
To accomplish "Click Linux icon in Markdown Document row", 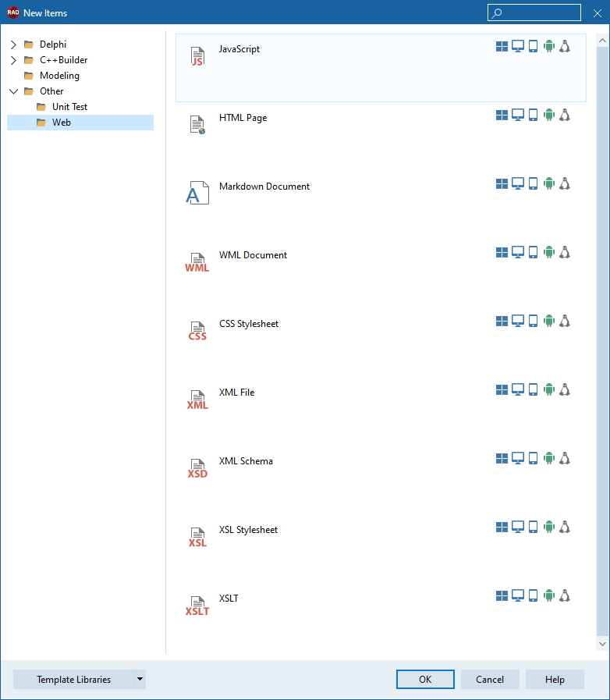I will (x=565, y=184).
